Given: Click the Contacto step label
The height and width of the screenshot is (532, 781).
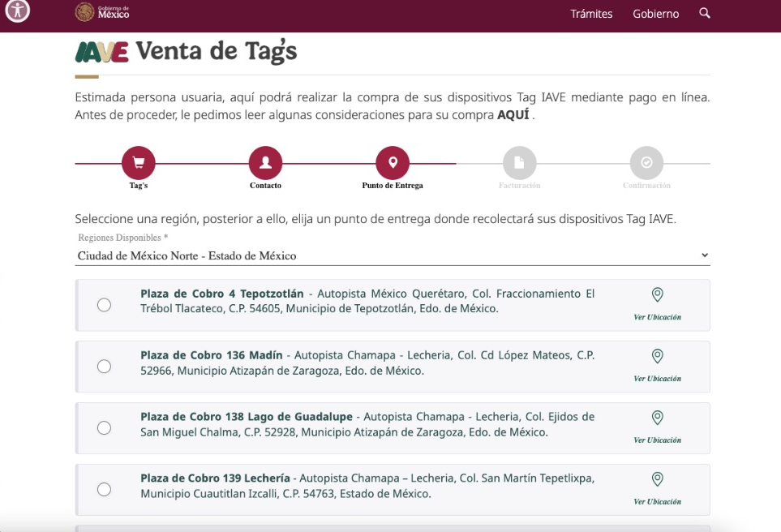Looking at the screenshot, I should click(x=265, y=186).
